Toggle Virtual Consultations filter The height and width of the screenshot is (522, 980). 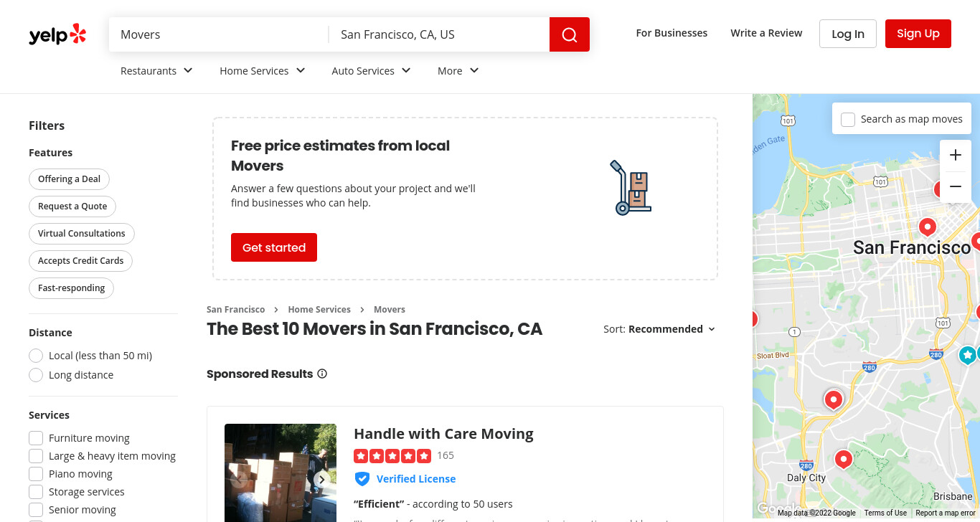pos(82,234)
